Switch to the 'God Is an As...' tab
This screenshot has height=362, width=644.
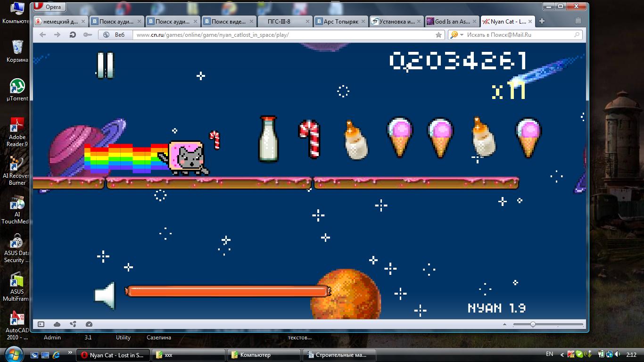pos(451,21)
